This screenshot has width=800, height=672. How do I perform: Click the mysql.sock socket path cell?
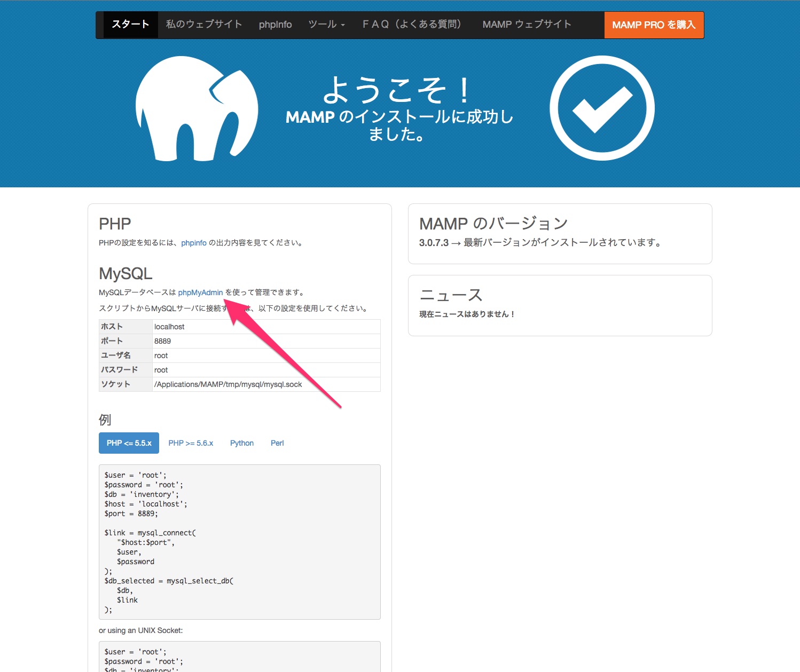266,384
